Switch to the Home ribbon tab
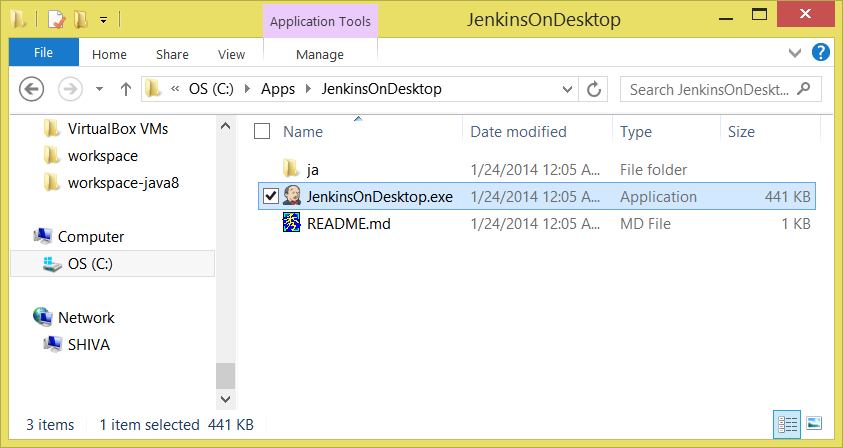Viewport: 843px width, 448px height. tap(109, 54)
